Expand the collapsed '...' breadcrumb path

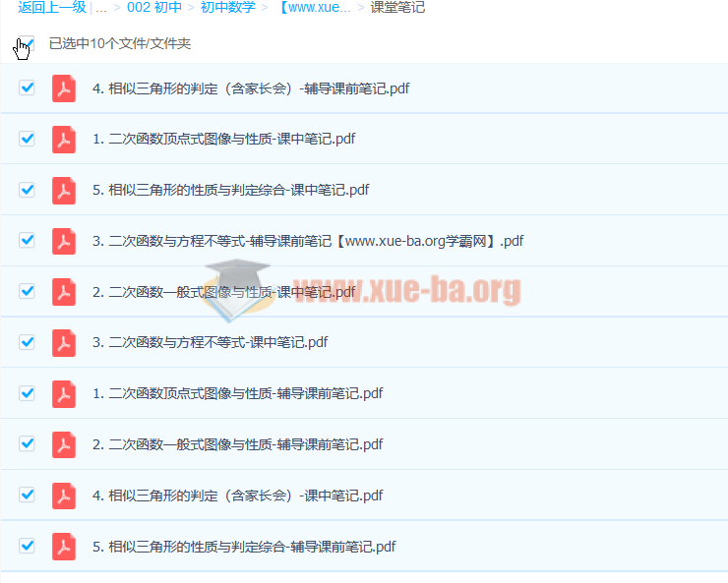100,7
